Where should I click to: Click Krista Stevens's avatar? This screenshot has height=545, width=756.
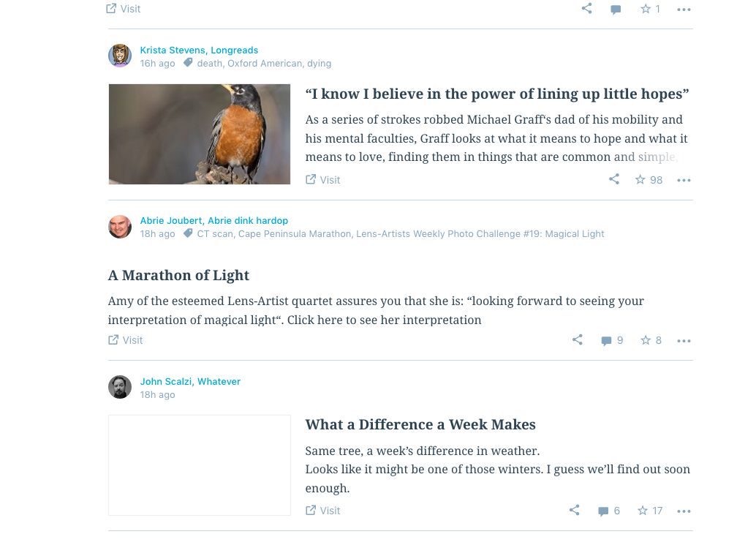pos(120,56)
